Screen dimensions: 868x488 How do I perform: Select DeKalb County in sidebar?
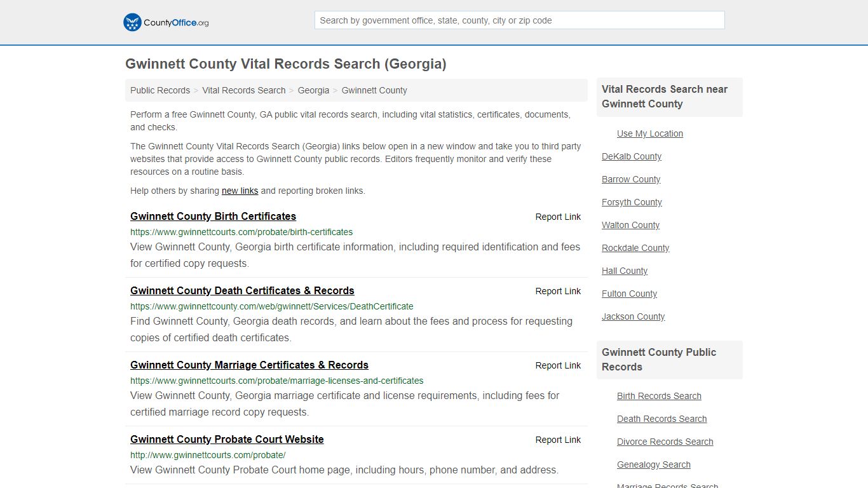(632, 156)
